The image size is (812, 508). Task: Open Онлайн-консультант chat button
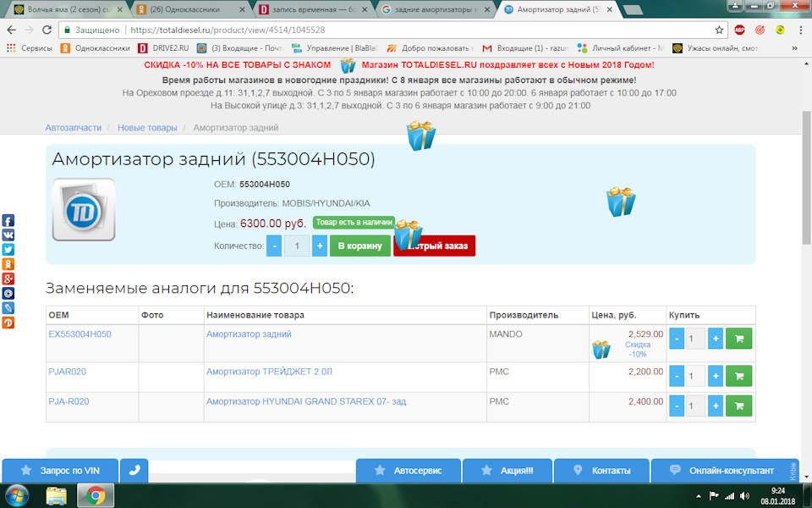[x=725, y=471]
